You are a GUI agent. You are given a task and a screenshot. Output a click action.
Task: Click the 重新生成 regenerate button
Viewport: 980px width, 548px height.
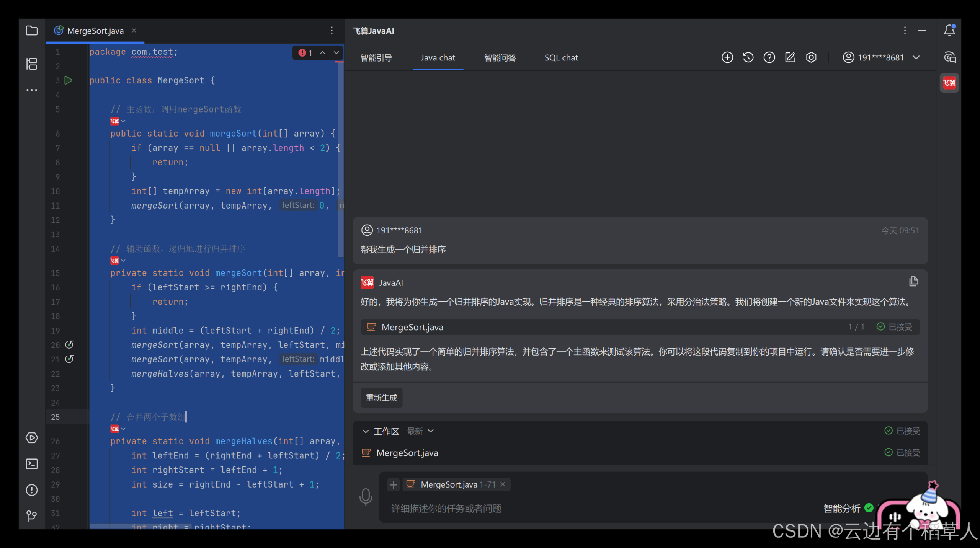381,398
